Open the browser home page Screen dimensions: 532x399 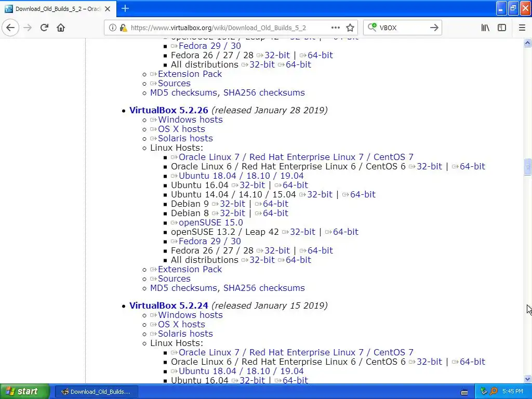[x=61, y=28]
